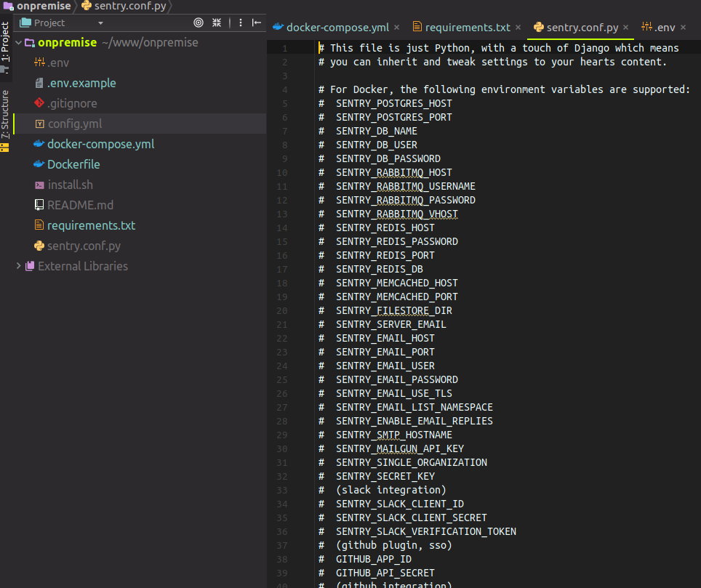The height and width of the screenshot is (588, 701).
Task: Open README.md from project tree
Action: [80, 205]
